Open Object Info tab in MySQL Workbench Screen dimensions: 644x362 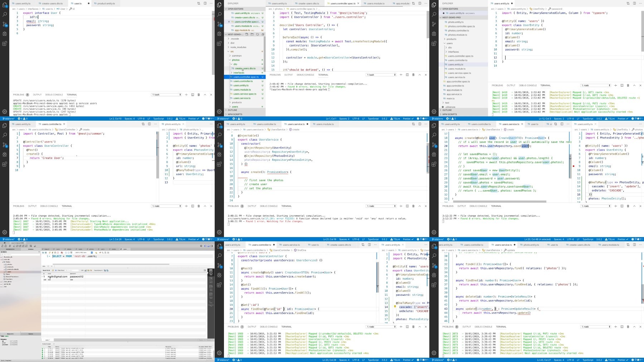[x=10, y=334]
